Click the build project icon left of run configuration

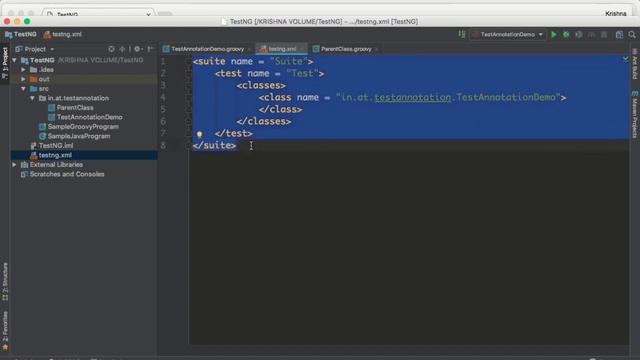[x=462, y=35]
